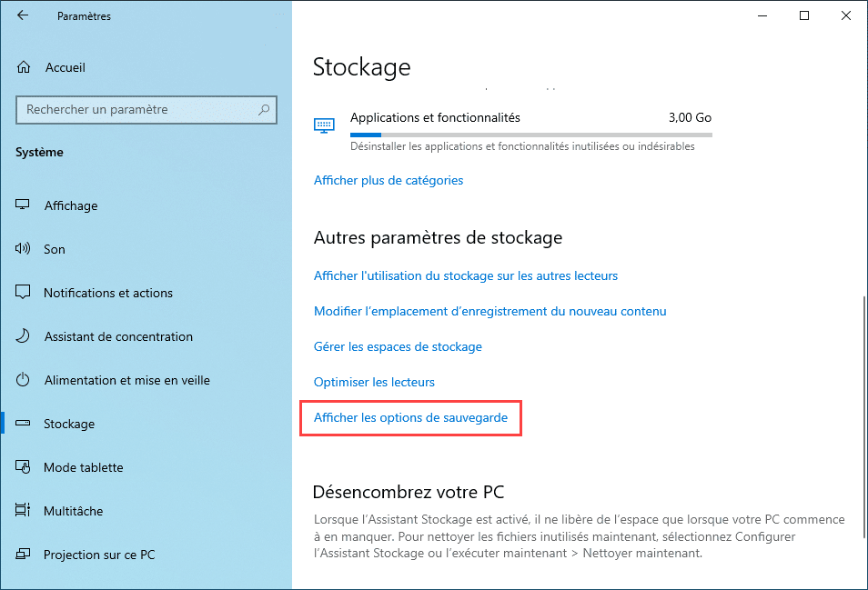868x590 pixels.
Task: Click Afficher plus de catégories link
Action: pos(389,180)
